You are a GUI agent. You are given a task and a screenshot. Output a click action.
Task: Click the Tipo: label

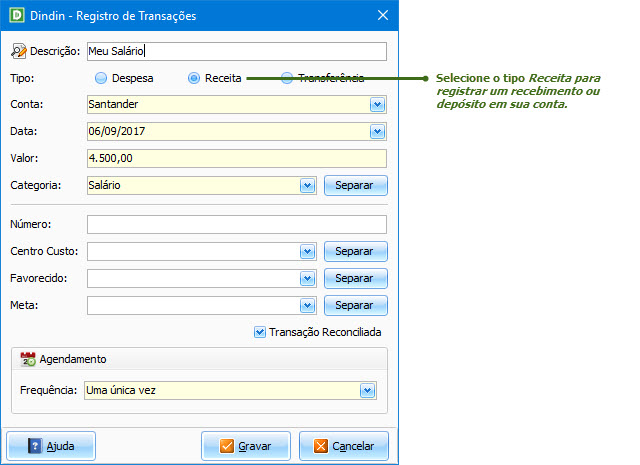(x=22, y=78)
